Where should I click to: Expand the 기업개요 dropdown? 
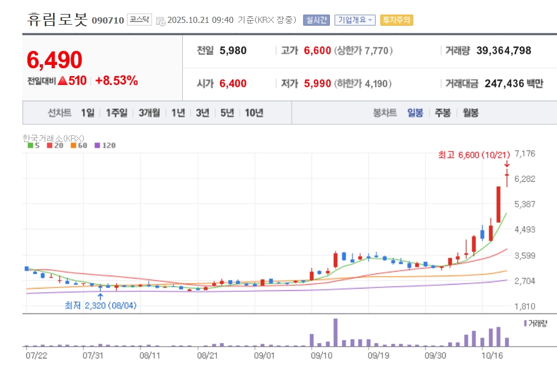355,20
